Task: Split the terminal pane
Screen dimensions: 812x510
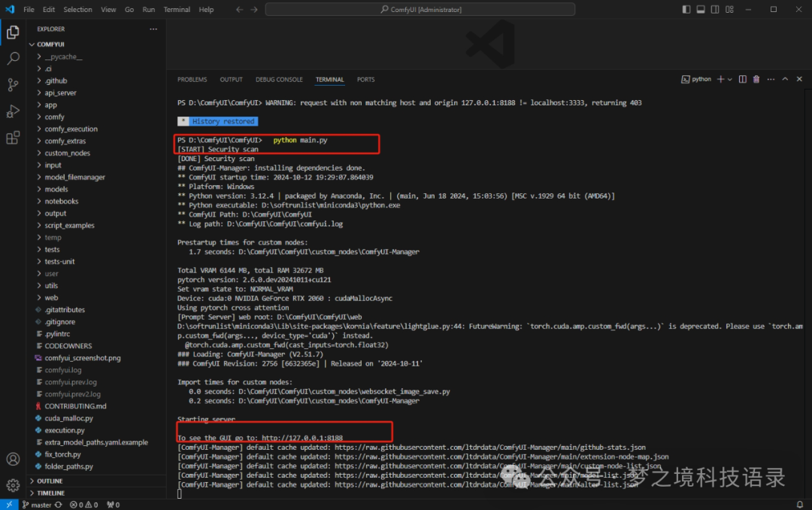Action: [742, 78]
